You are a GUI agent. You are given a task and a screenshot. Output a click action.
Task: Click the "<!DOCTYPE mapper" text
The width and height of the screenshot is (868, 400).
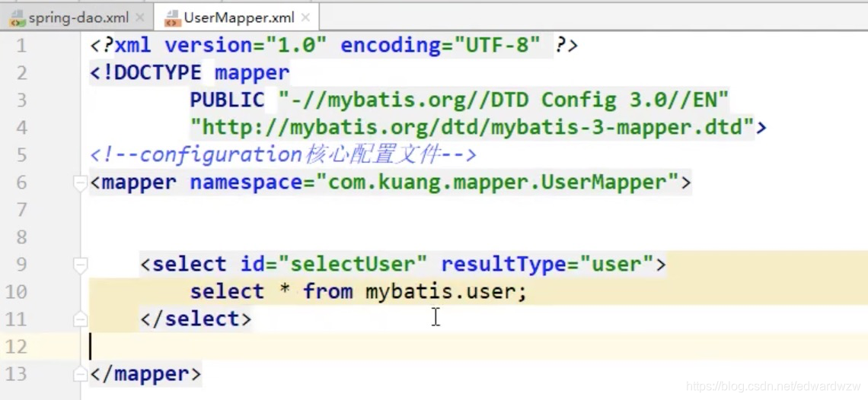pyautogui.click(x=190, y=72)
